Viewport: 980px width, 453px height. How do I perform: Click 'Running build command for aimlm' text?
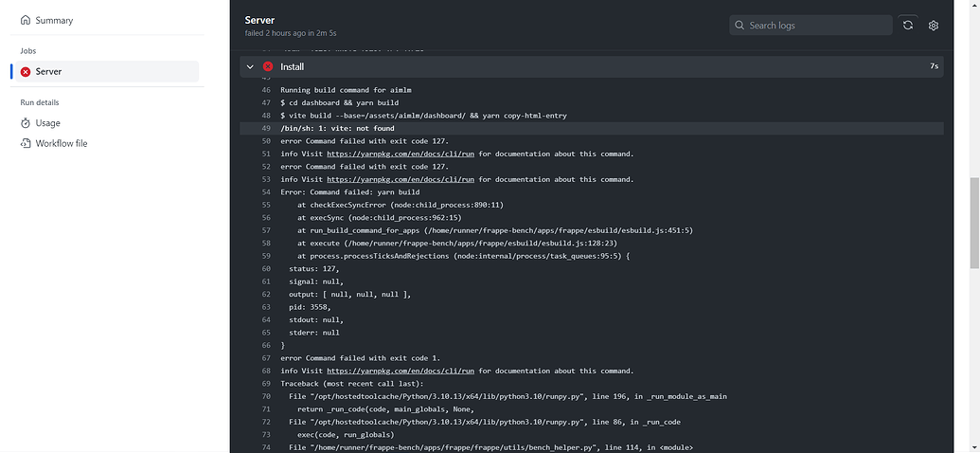(346, 90)
